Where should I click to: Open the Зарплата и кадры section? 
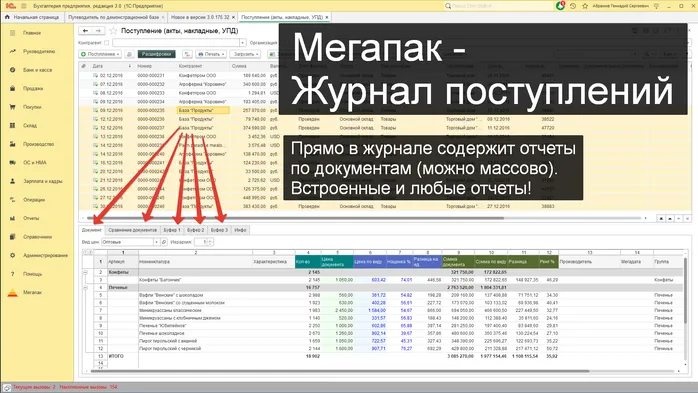coord(42,181)
